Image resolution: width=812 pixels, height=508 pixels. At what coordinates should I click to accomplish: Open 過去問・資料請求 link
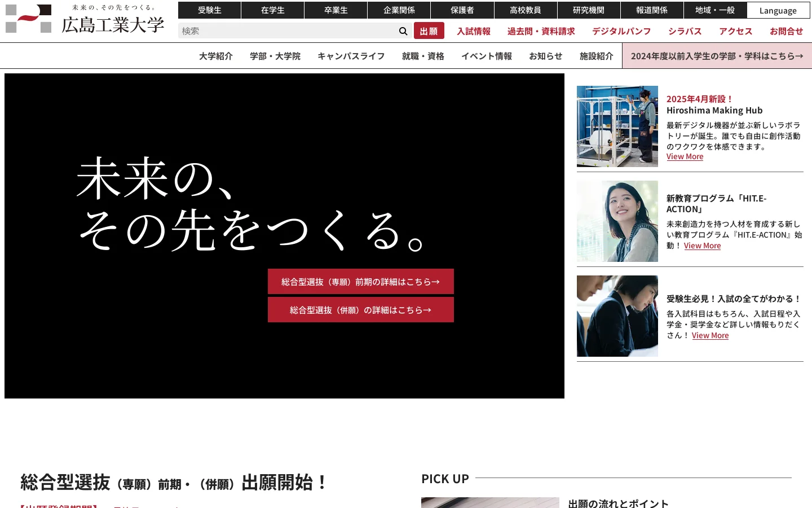pos(541,32)
